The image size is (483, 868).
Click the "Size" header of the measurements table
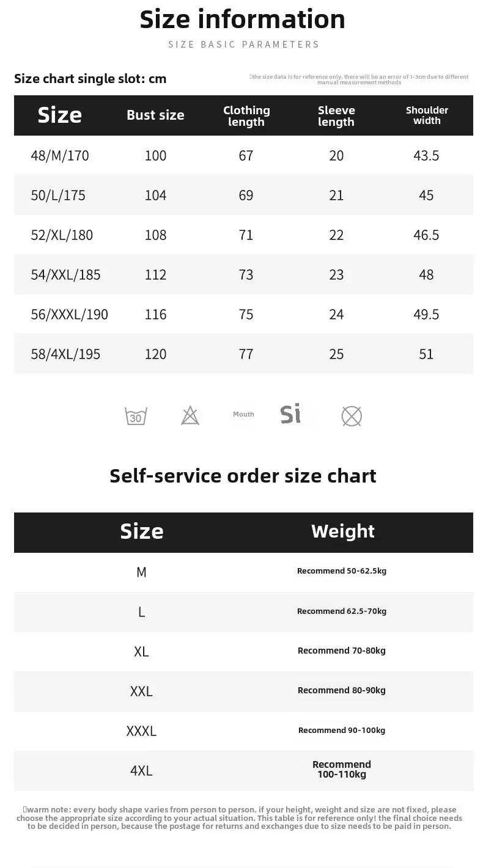coord(60,115)
